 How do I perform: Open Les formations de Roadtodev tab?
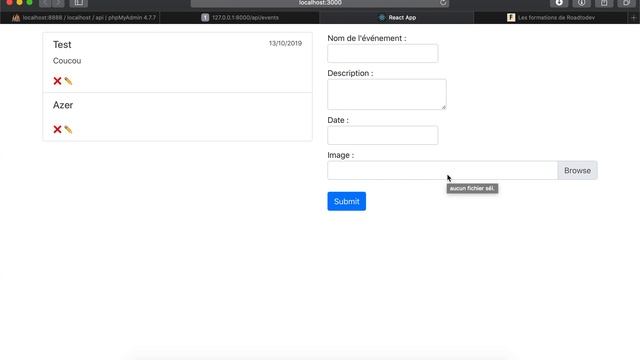tap(551, 18)
